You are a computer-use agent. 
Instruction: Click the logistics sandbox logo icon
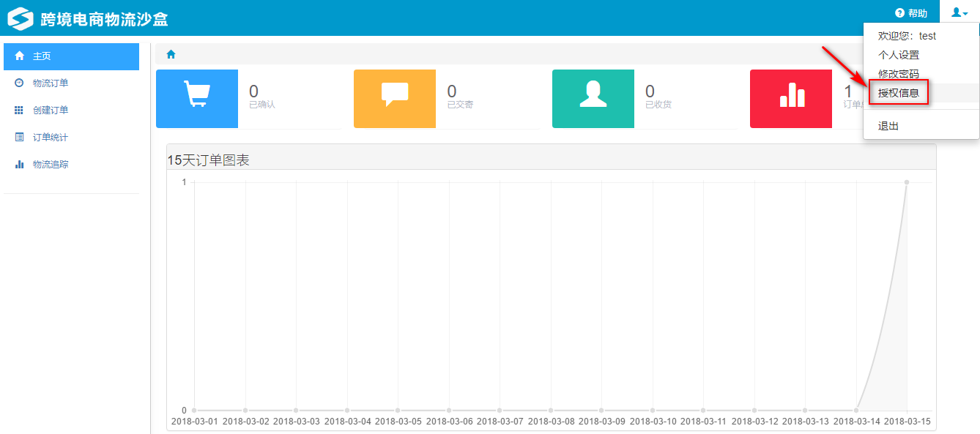21,19
